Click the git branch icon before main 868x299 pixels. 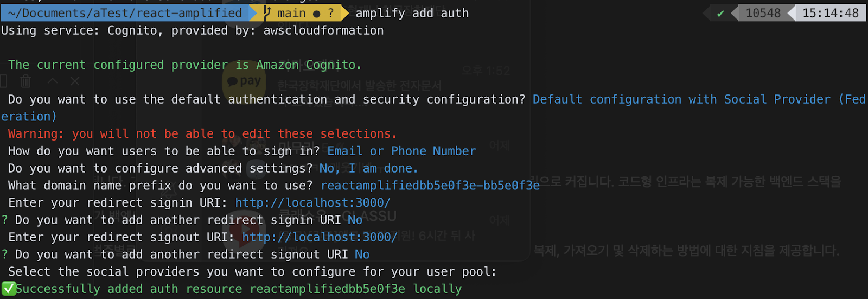267,13
